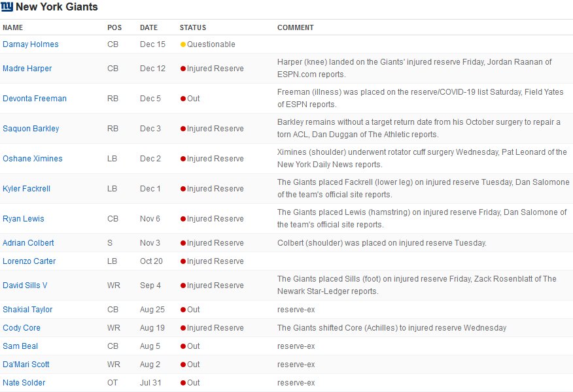
Task: Click Questionable status for Darnay Holmes
Action: pos(211,44)
